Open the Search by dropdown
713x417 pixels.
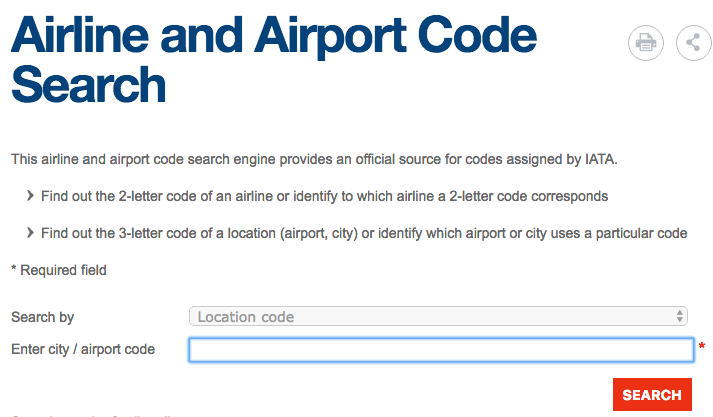438,317
